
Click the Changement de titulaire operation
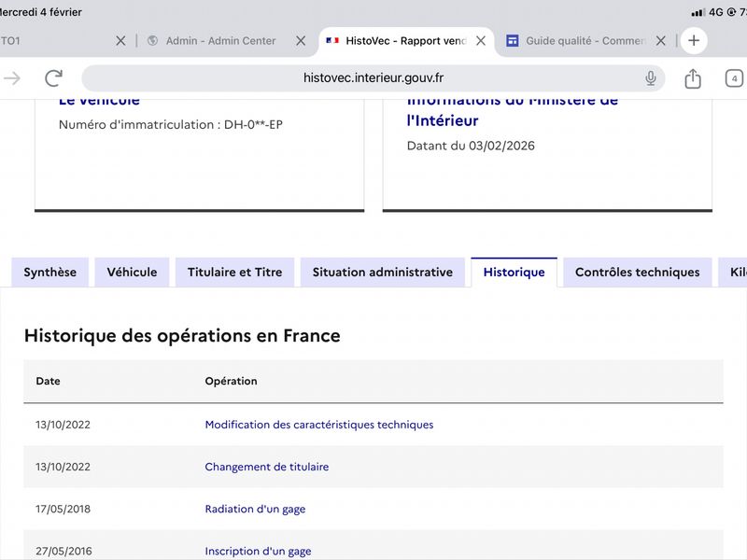pos(266,467)
